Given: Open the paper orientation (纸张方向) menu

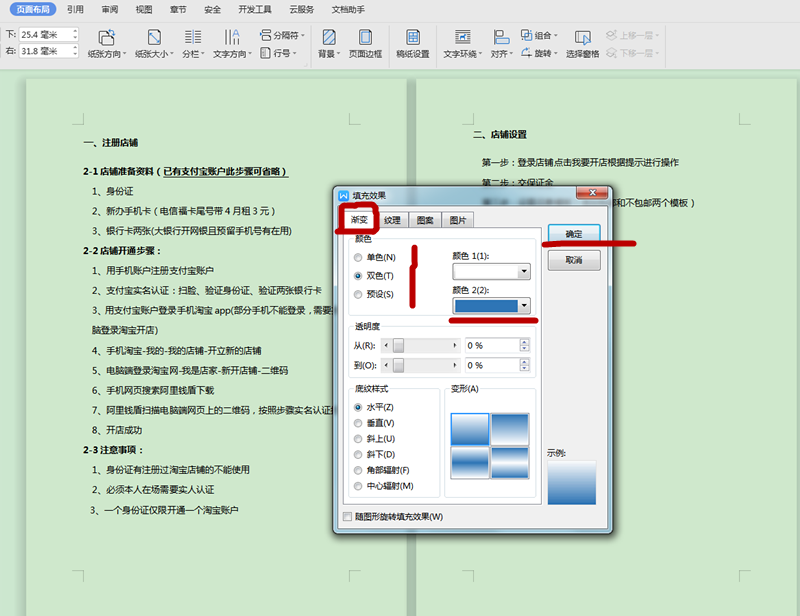Looking at the screenshot, I should pos(107,44).
